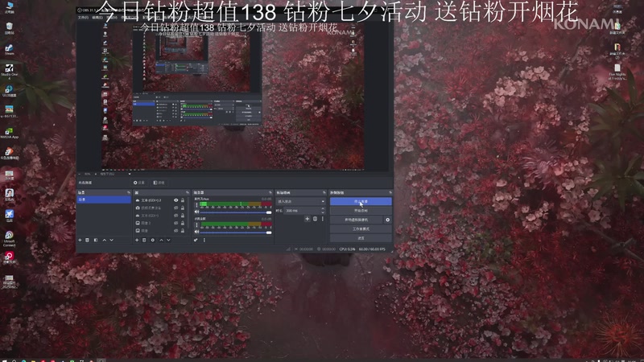Show the '图像 2' source
The width and height of the screenshot is (644, 362).
(x=175, y=224)
